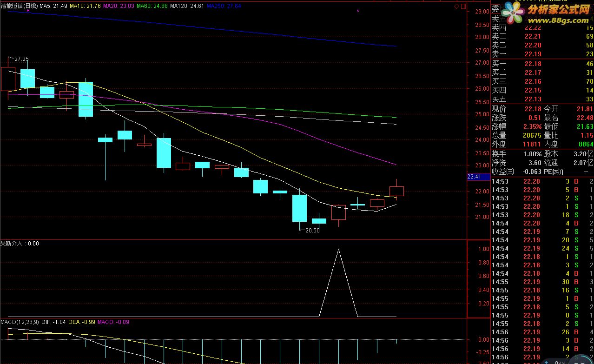
Task: Click the magenta X marker under the title
Action: (28, 10)
